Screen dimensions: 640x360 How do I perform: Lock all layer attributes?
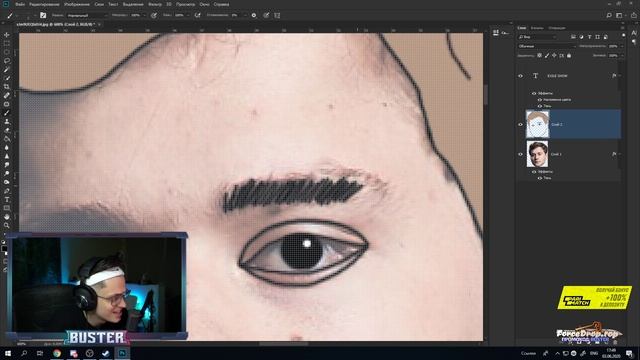point(569,56)
